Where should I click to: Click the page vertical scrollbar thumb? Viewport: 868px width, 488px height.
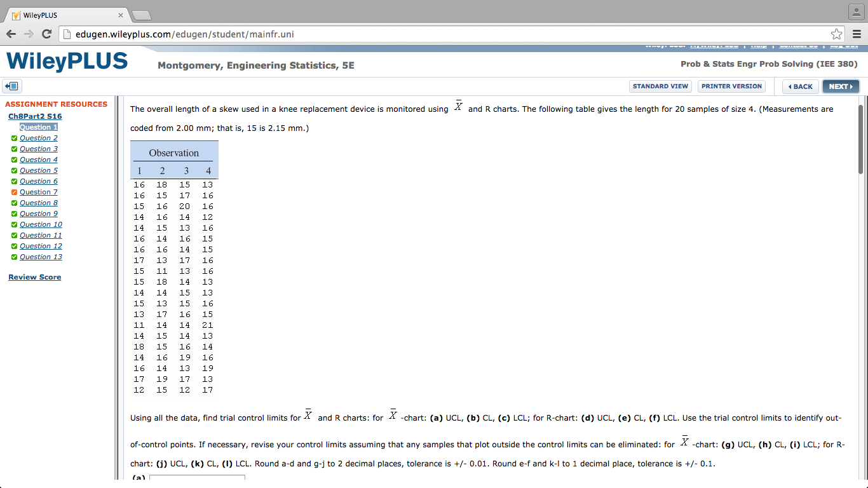click(861, 140)
